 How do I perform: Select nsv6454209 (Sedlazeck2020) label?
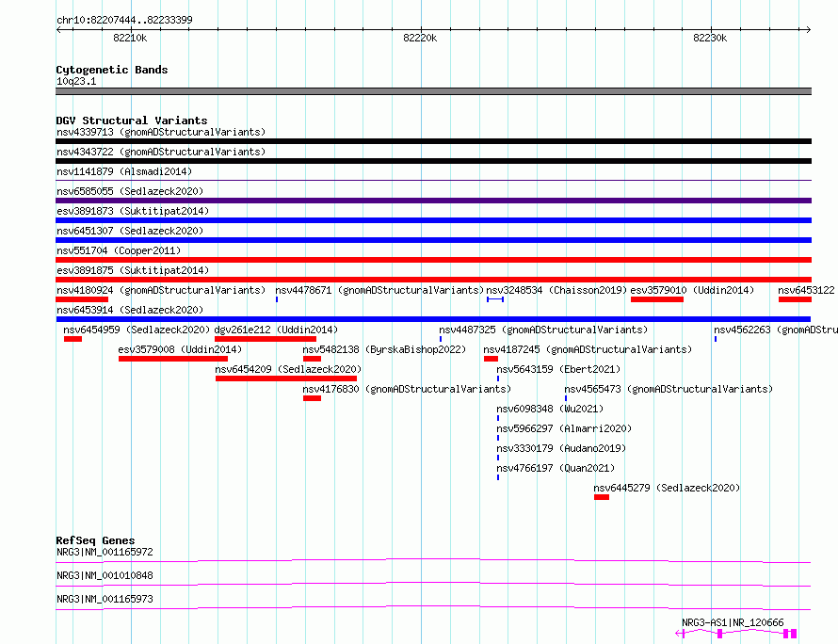tap(288, 369)
